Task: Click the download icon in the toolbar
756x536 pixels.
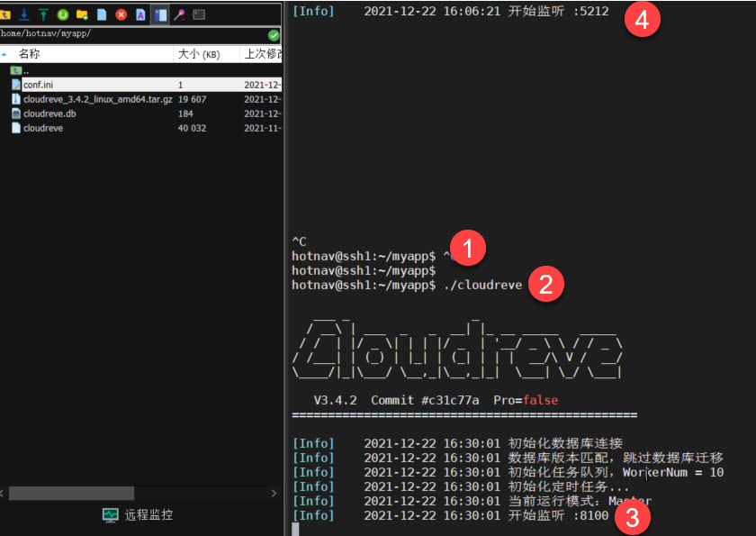Action: 24,14
